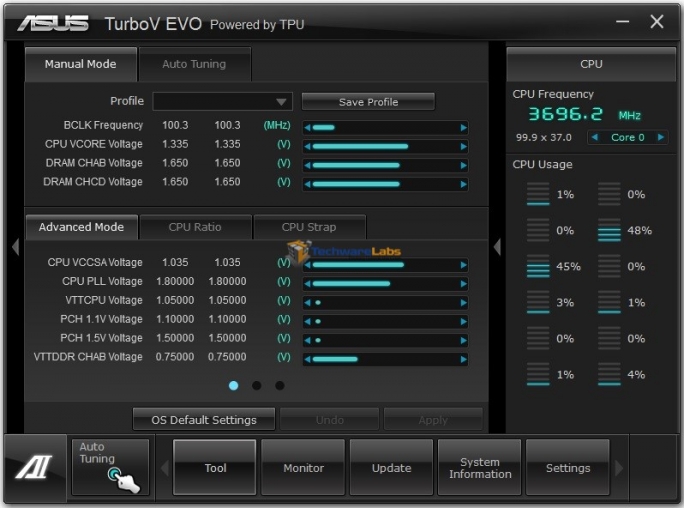The width and height of the screenshot is (684, 508).
Task: Click the ASUS AI Suite logo button
Action: (35, 467)
